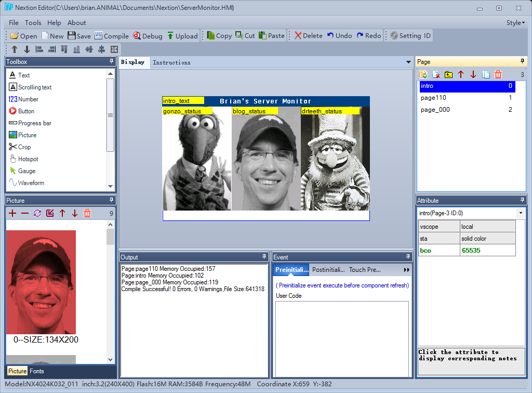The image size is (532, 393).
Task: Move the picture down in Picture panel
Action: pos(75,213)
